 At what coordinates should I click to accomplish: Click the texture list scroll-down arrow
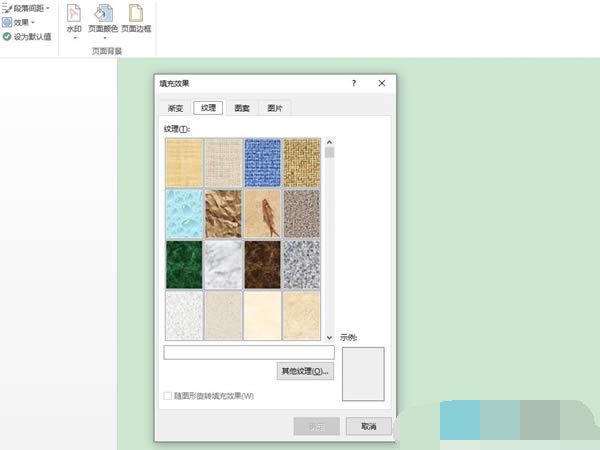click(329, 337)
